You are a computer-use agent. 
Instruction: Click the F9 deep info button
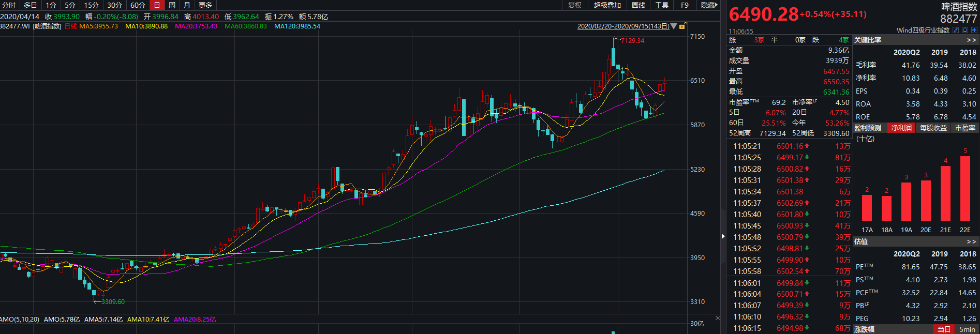685,5
